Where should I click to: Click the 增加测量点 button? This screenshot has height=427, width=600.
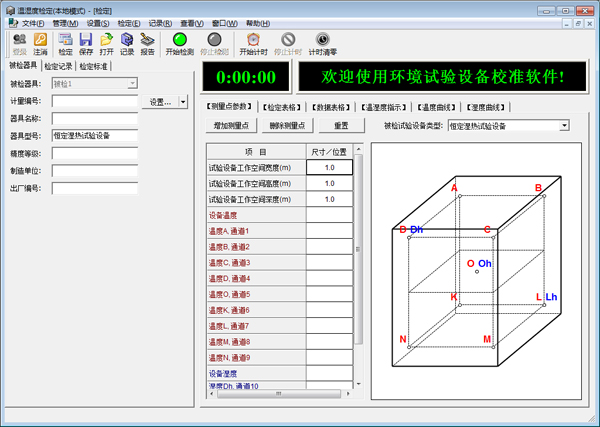[231, 126]
